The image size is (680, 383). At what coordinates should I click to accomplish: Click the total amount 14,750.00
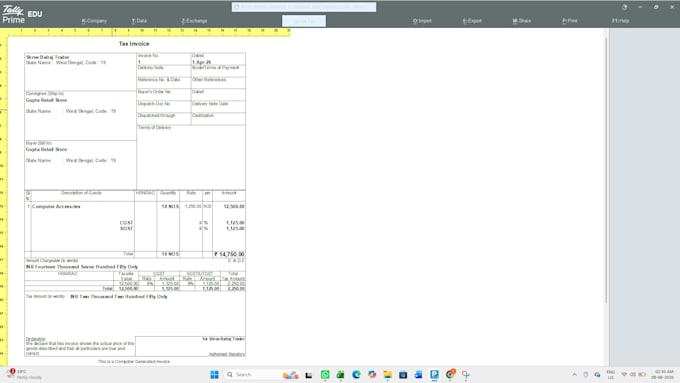229,254
